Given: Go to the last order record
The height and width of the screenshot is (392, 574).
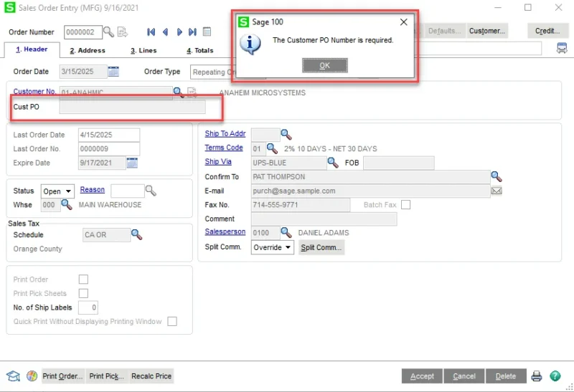Looking at the screenshot, I should click(192, 32).
